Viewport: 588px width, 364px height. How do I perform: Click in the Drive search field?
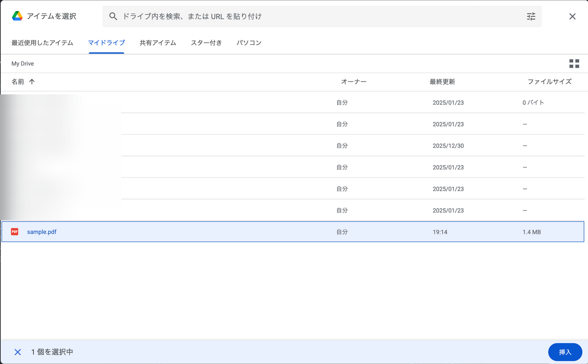click(322, 16)
